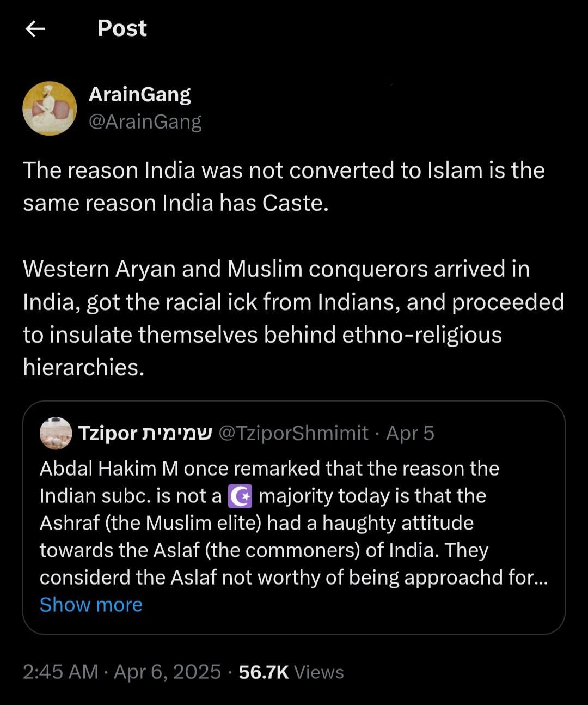
Task: Click the 2:45 AM post time
Action: click(60, 672)
